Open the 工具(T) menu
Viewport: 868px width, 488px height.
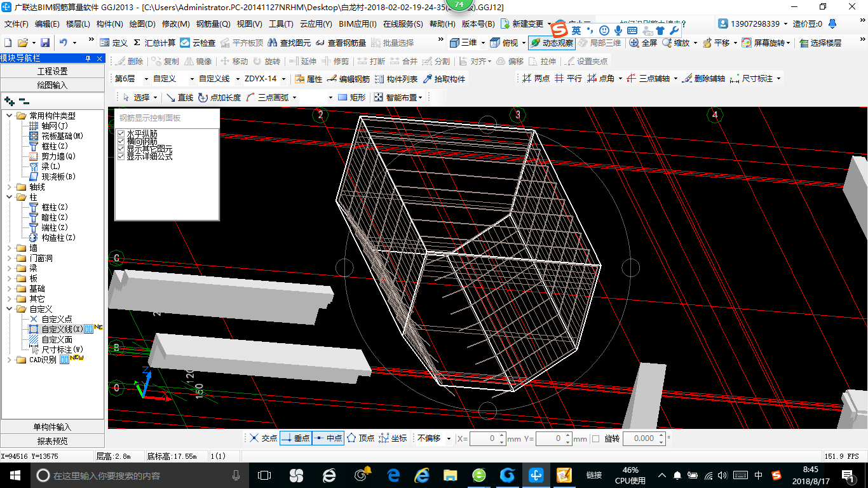coord(281,24)
